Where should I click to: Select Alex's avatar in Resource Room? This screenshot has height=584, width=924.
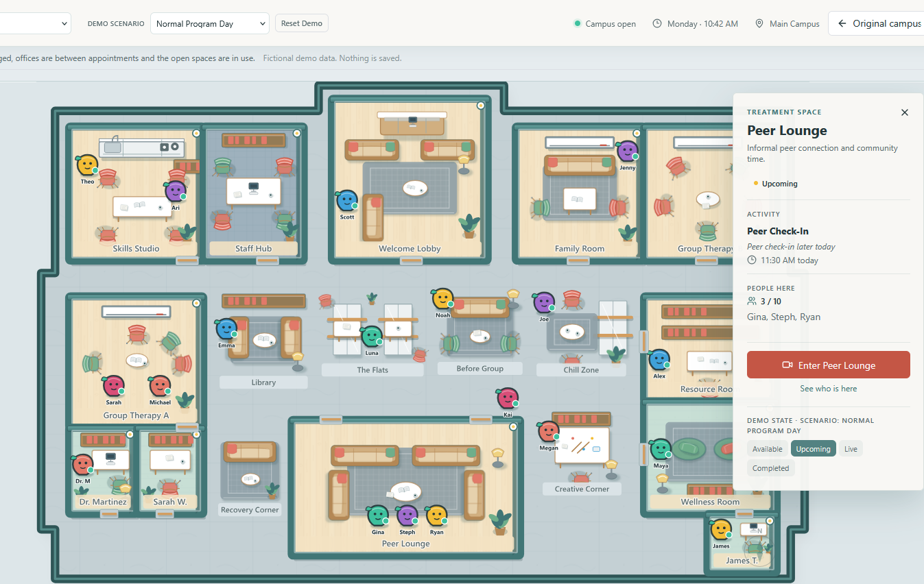pos(659,360)
